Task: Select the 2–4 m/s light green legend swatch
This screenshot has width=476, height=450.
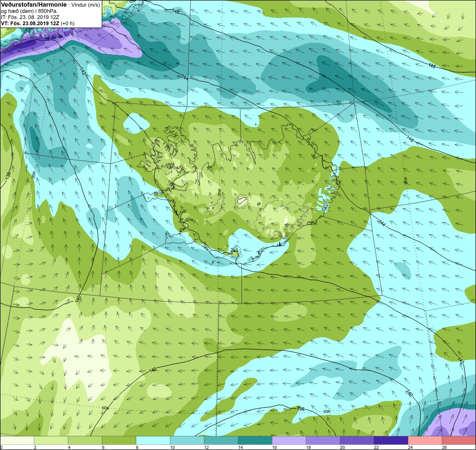Action: coord(51,440)
